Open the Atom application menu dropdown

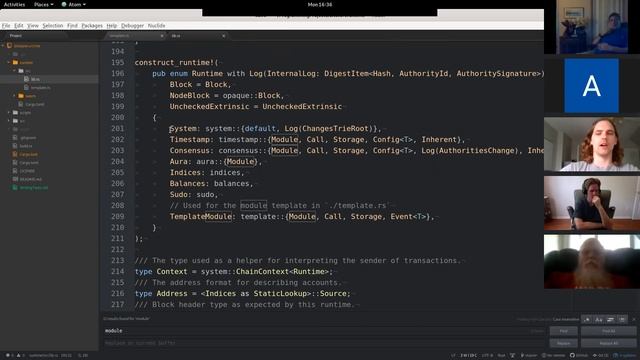click(73, 4)
